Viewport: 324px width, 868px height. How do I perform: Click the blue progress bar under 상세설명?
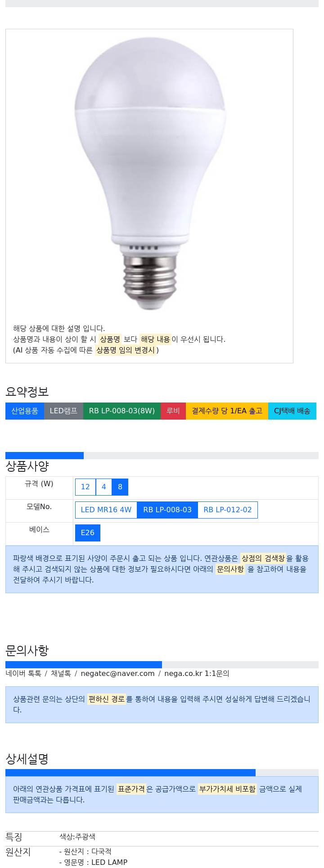130,773
